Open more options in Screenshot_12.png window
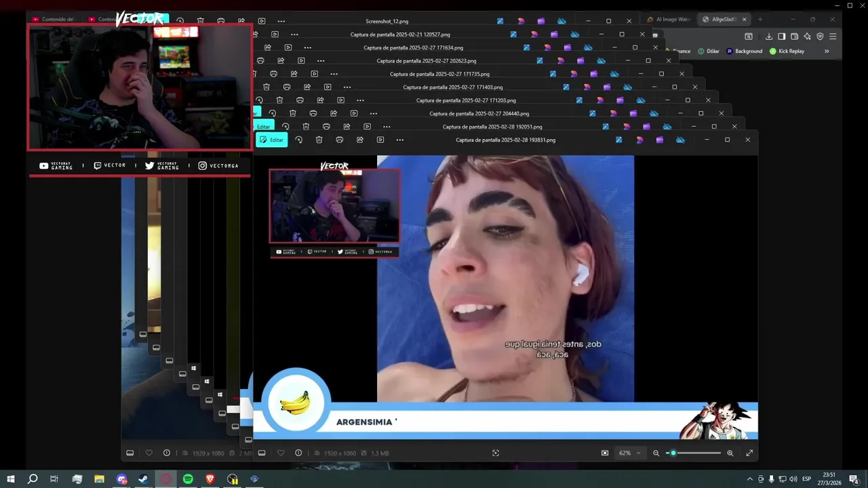 [281, 21]
